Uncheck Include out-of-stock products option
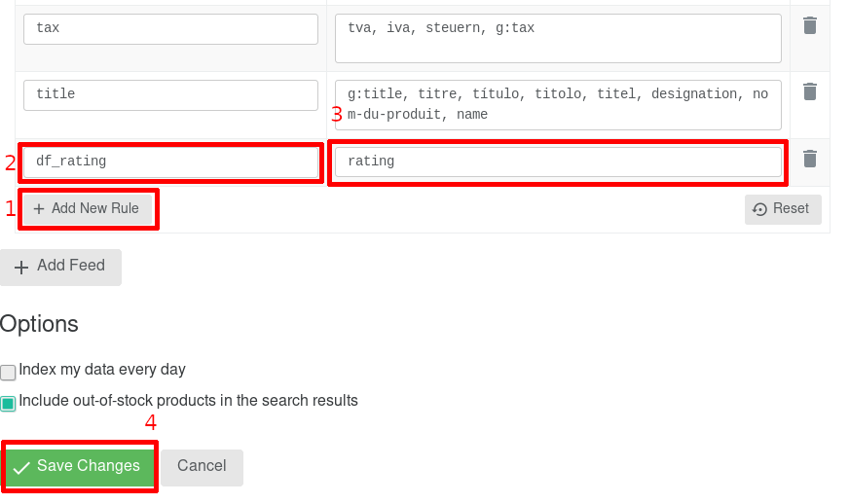849x504 pixels. click(x=9, y=403)
